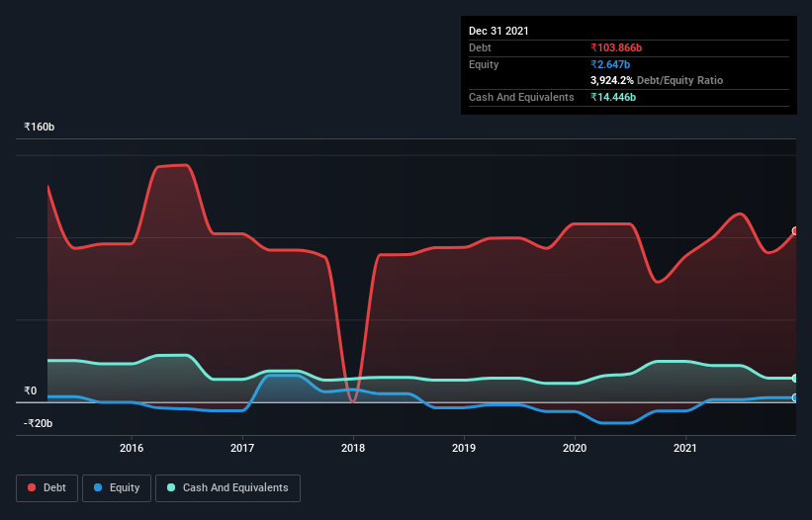Viewport: 812px width, 520px height.
Task: Click the 2020 x-axis label
Action: pyautogui.click(x=575, y=448)
